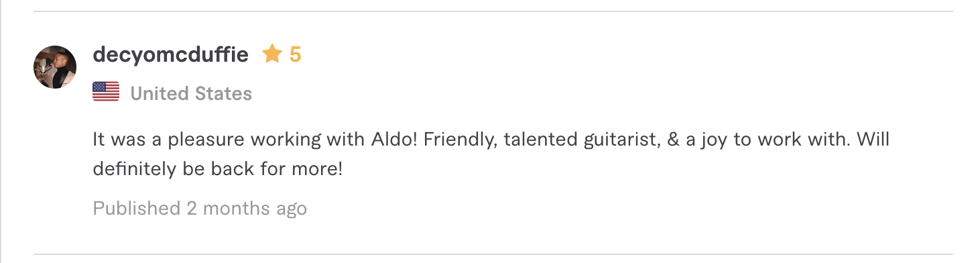Viewport: 980px width, 263px height.
Task: Click the word 'Published' below the review
Action: tap(137, 209)
